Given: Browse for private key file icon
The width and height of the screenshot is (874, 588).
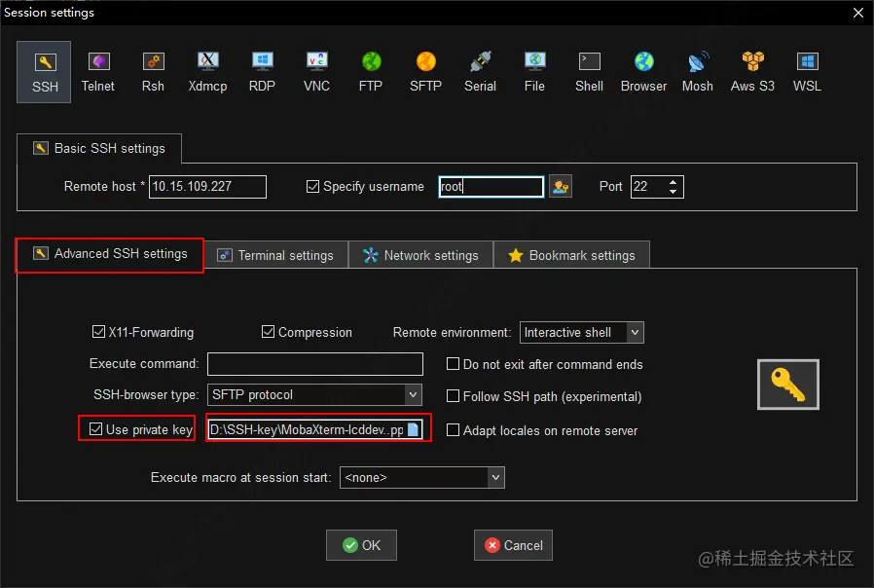Looking at the screenshot, I should tap(413, 429).
